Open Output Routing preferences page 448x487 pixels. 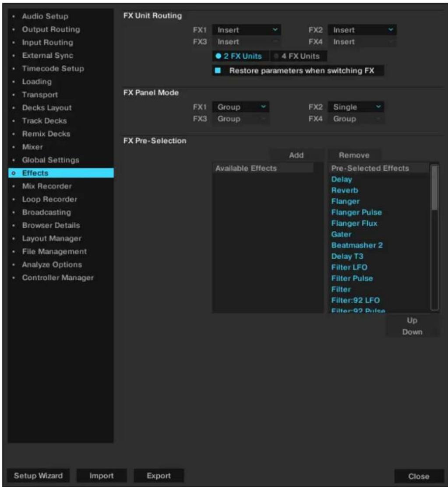click(61, 29)
